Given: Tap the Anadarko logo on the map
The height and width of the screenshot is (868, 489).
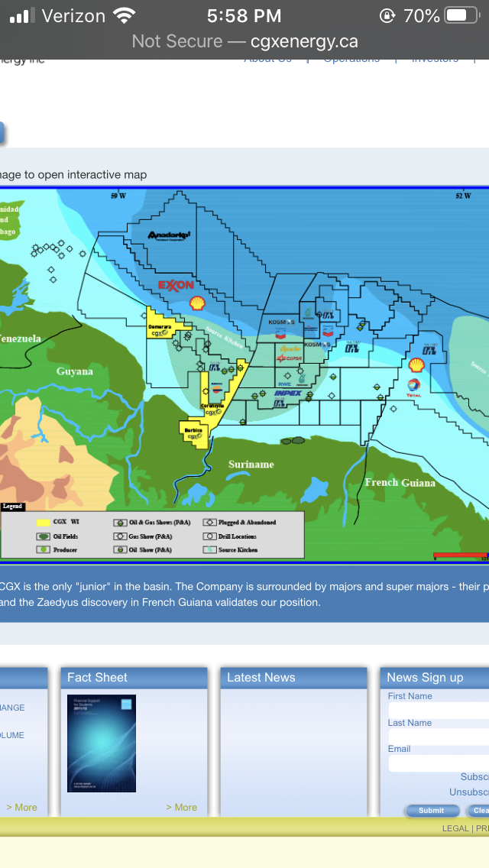Looking at the screenshot, I should click(169, 235).
